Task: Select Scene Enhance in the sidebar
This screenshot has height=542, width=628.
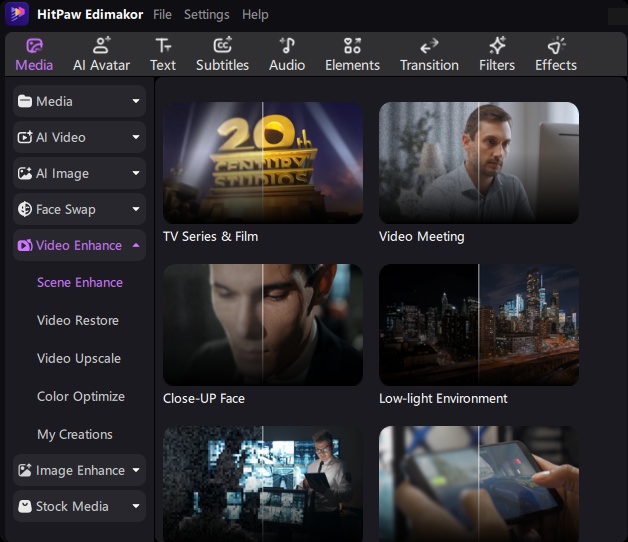Action: click(x=80, y=282)
